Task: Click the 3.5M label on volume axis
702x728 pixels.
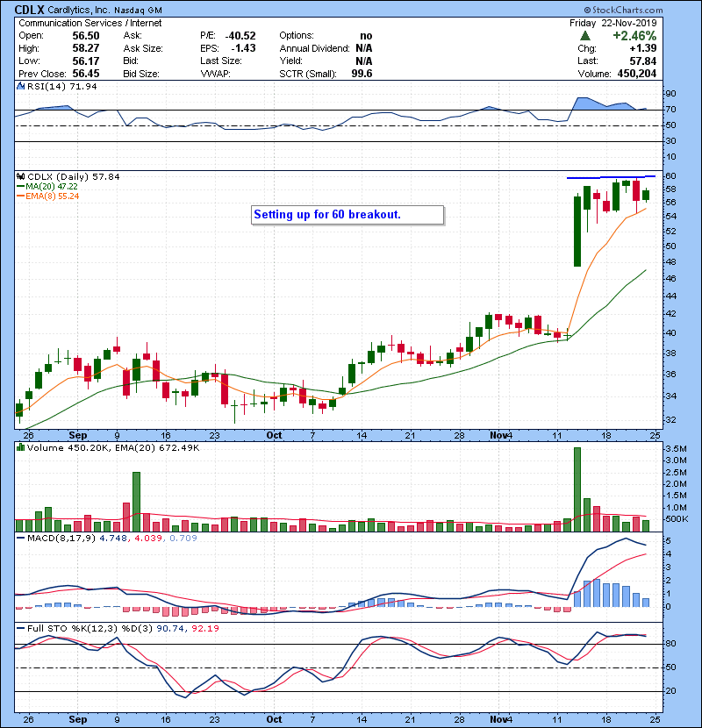Action: tap(676, 448)
